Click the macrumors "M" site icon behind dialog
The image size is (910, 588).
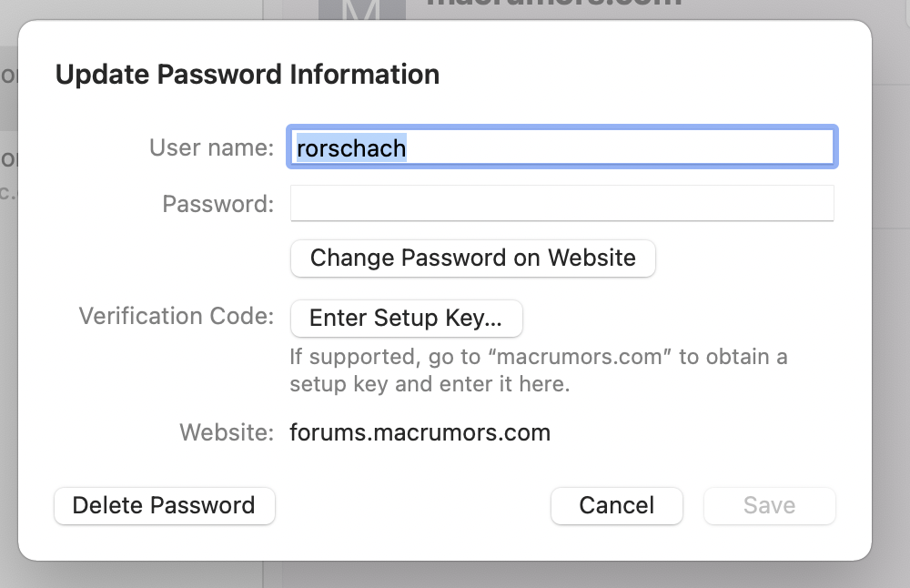pyautogui.click(x=360, y=9)
